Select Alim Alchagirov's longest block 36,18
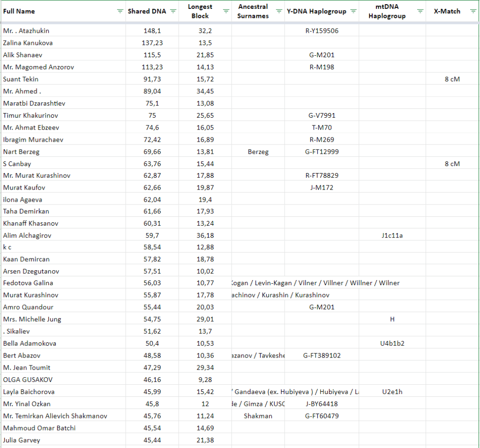480x448 pixels. 205,235
